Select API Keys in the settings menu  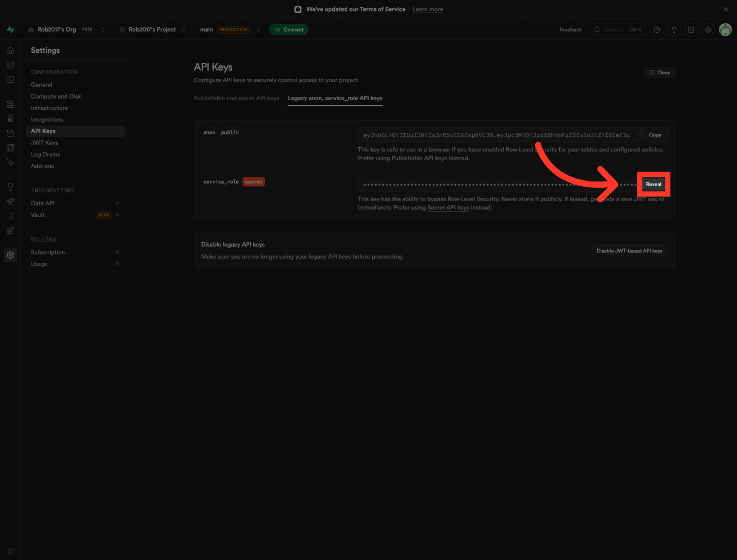click(76, 131)
